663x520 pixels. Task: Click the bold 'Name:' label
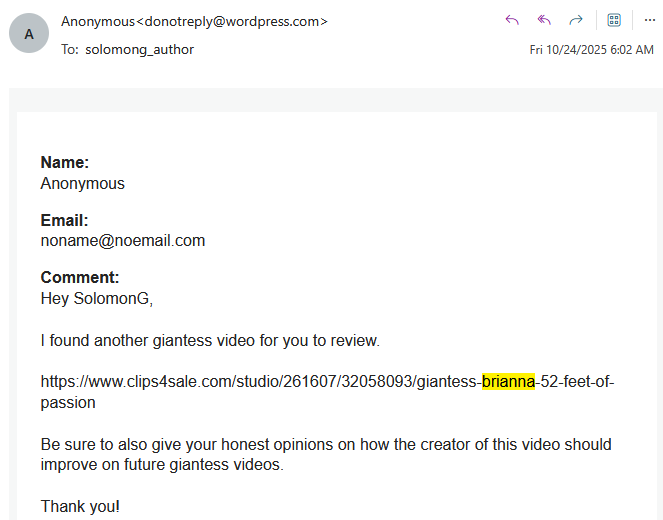tap(65, 162)
